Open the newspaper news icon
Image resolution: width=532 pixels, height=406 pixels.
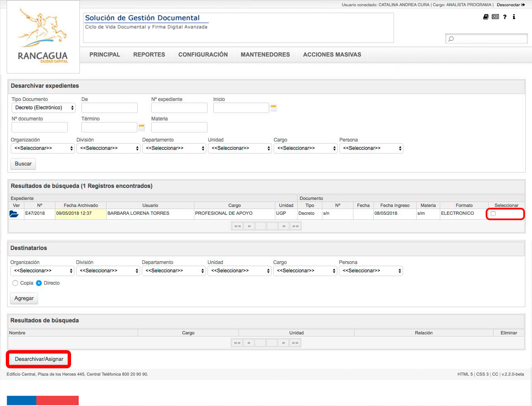[x=495, y=17]
